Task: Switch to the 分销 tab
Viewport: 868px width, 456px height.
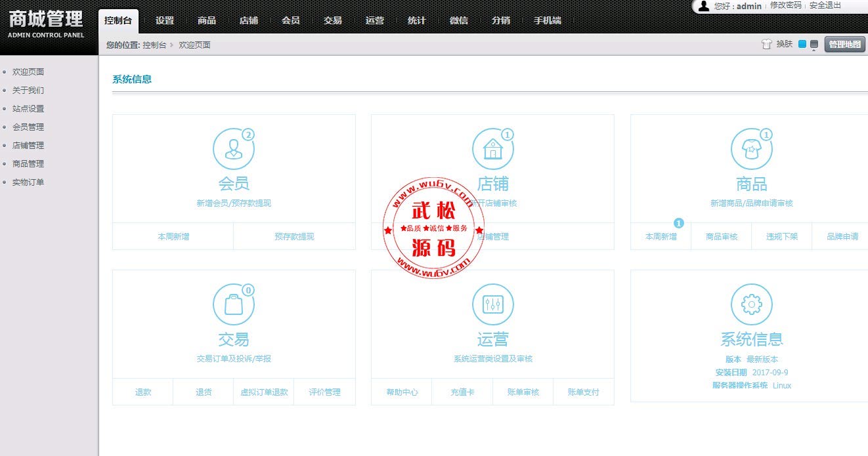Action: pos(501,21)
